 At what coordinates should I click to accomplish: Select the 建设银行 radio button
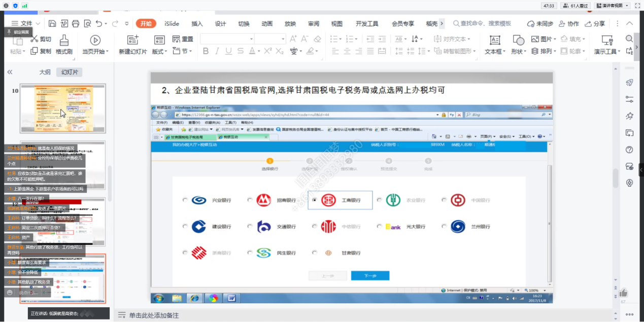coord(184,226)
